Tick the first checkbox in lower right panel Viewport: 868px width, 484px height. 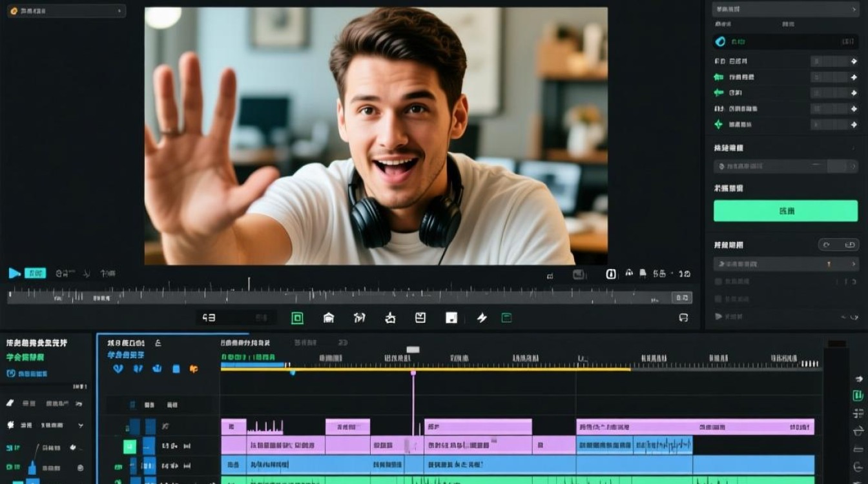718,281
